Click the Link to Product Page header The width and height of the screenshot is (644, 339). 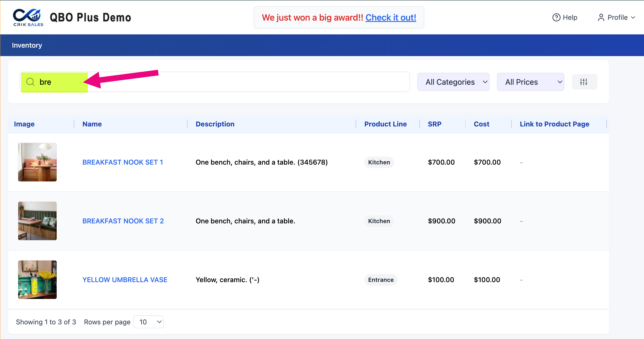[554, 124]
